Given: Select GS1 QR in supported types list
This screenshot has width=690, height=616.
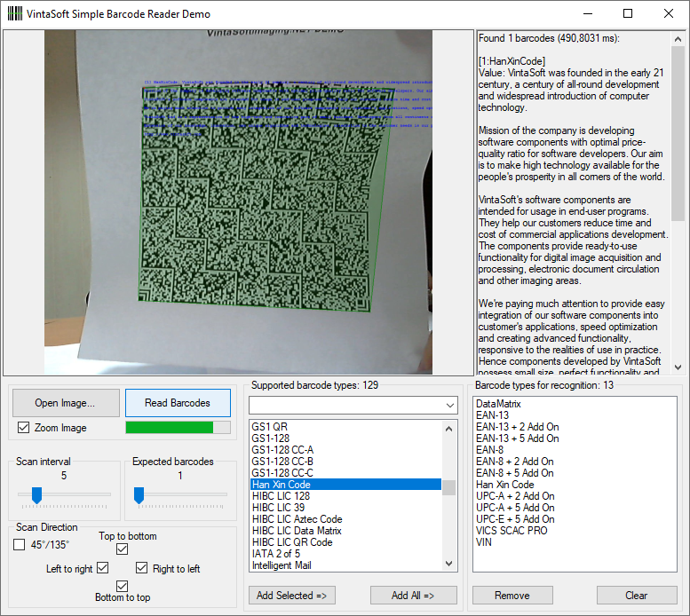Looking at the screenshot, I should (x=270, y=427).
